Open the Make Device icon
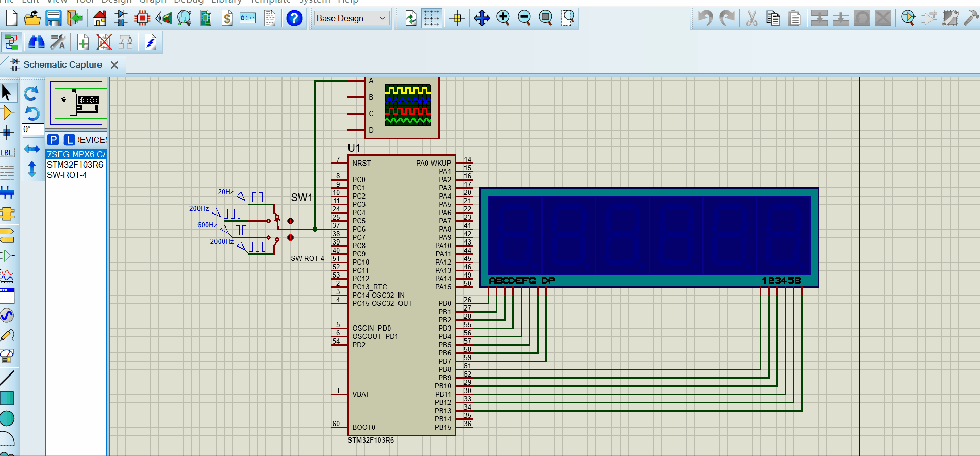The height and width of the screenshot is (456, 980). (929, 18)
